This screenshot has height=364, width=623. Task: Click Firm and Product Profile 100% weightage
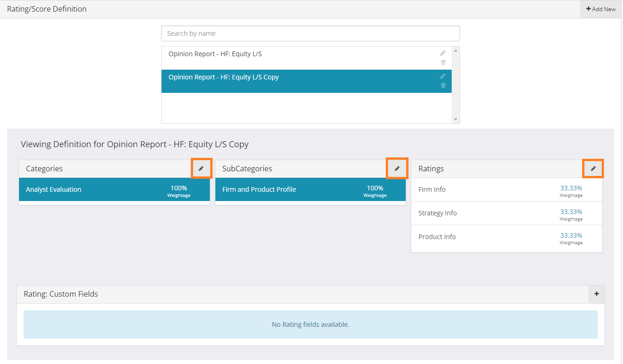375,188
